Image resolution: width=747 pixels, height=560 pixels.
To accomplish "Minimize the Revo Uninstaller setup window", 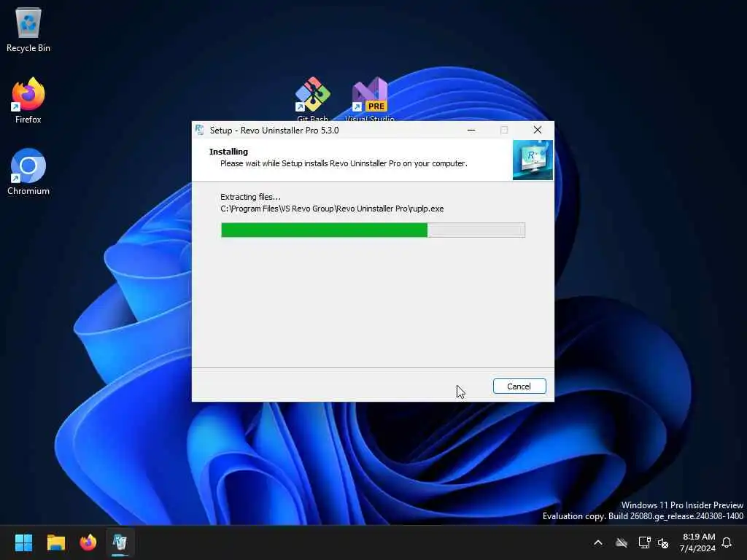I will click(471, 130).
